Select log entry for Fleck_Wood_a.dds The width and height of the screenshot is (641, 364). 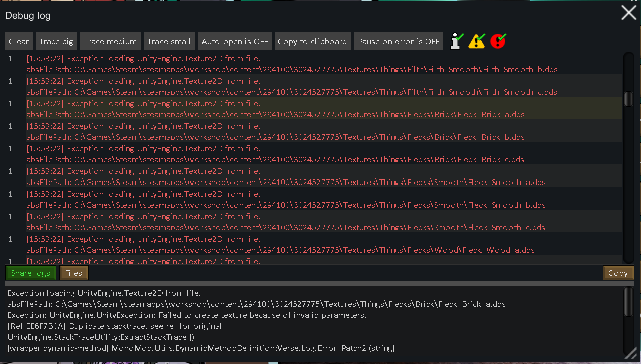click(313, 244)
